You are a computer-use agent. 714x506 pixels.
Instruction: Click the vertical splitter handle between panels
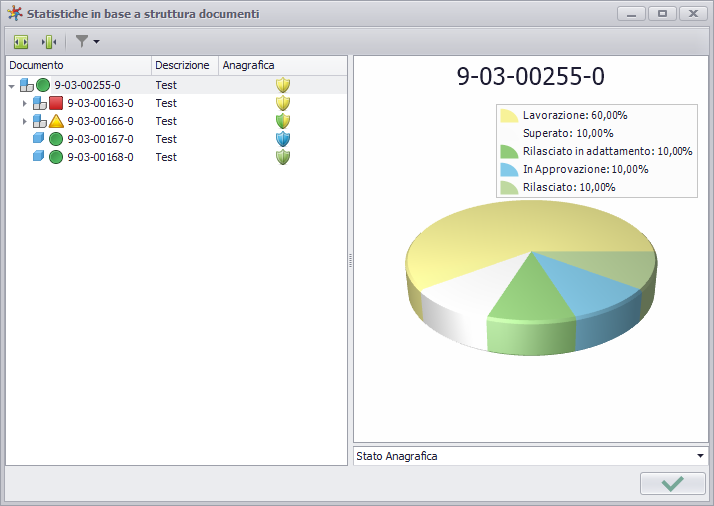pos(350,261)
